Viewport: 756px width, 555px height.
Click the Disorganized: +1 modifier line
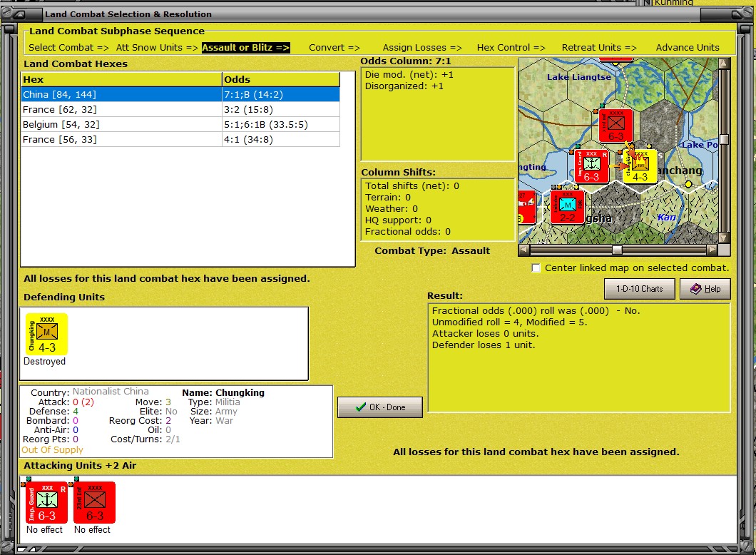(x=404, y=86)
